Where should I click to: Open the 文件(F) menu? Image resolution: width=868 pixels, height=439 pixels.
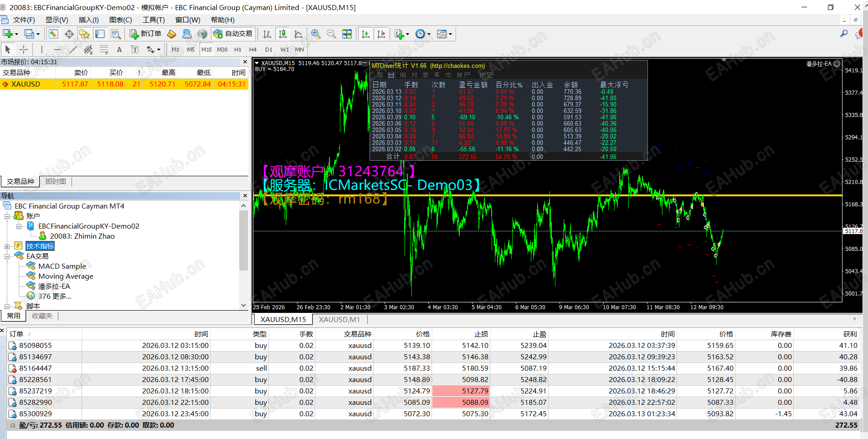point(24,20)
